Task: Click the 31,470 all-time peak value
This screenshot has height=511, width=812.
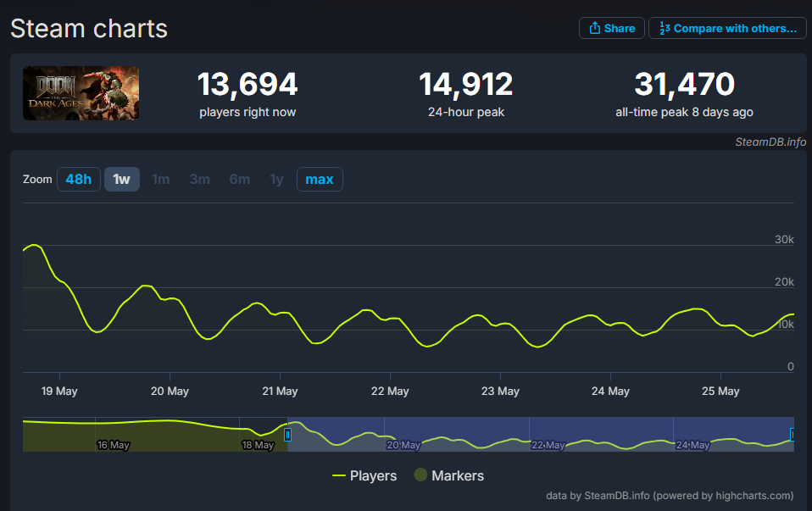Action: (x=684, y=84)
